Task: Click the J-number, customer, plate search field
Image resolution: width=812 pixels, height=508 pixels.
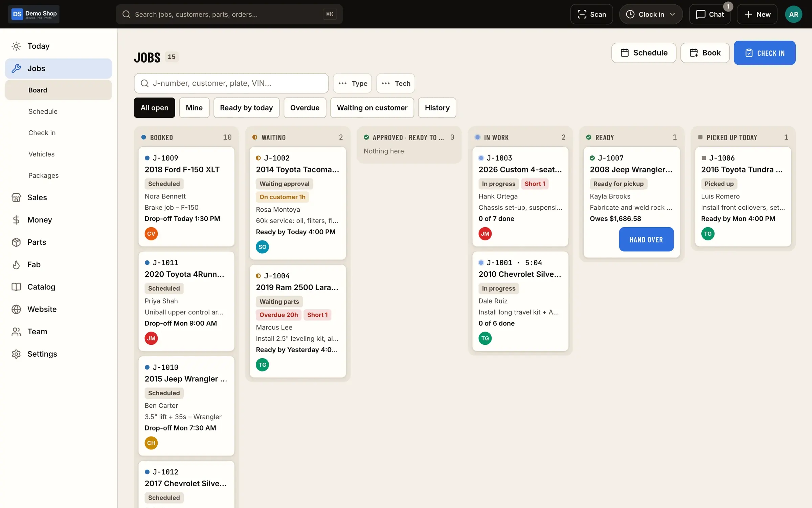Action: click(231, 83)
